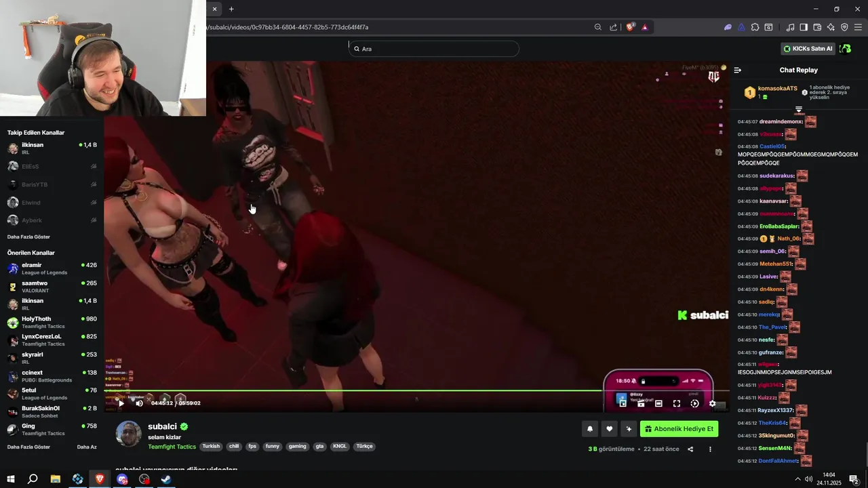Open saamtwo VALORANT channel
This screenshot has height=488, width=868.
[x=52, y=286]
